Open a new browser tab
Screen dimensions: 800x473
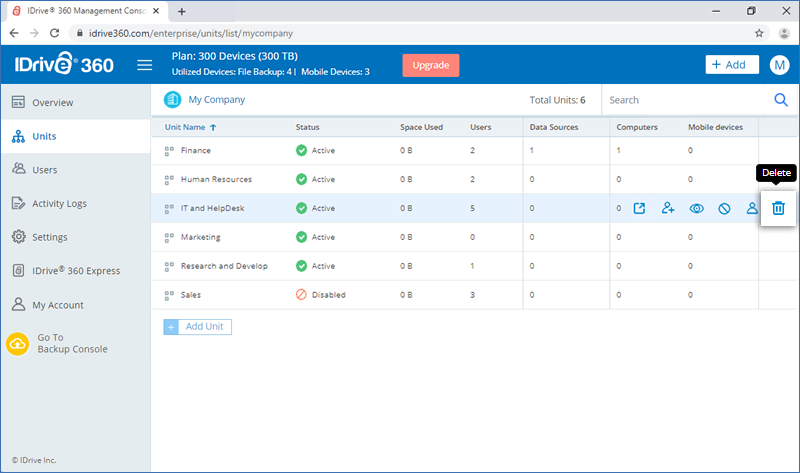pos(182,11)
